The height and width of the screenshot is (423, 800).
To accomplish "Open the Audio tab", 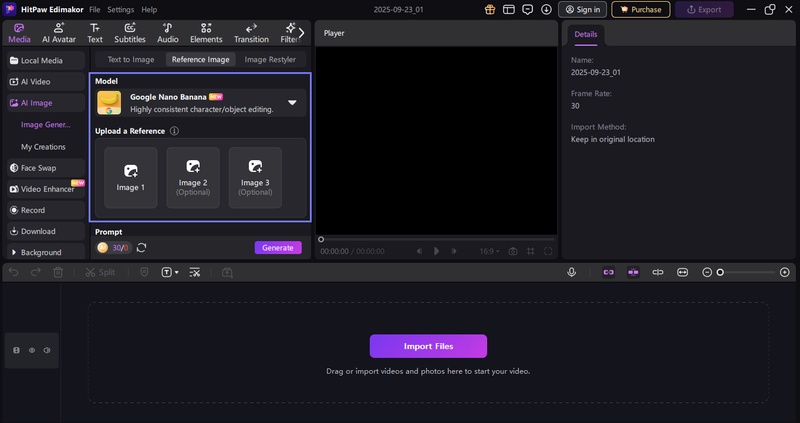I will [167, 33].
